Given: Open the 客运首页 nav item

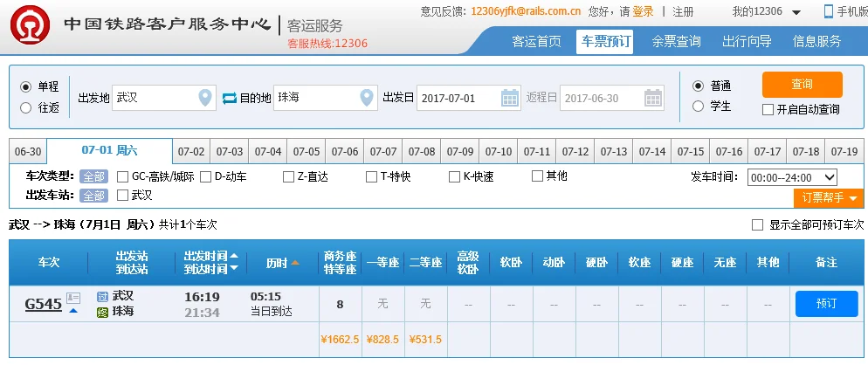Looking at the screenshot, I should tap(536, 42).
